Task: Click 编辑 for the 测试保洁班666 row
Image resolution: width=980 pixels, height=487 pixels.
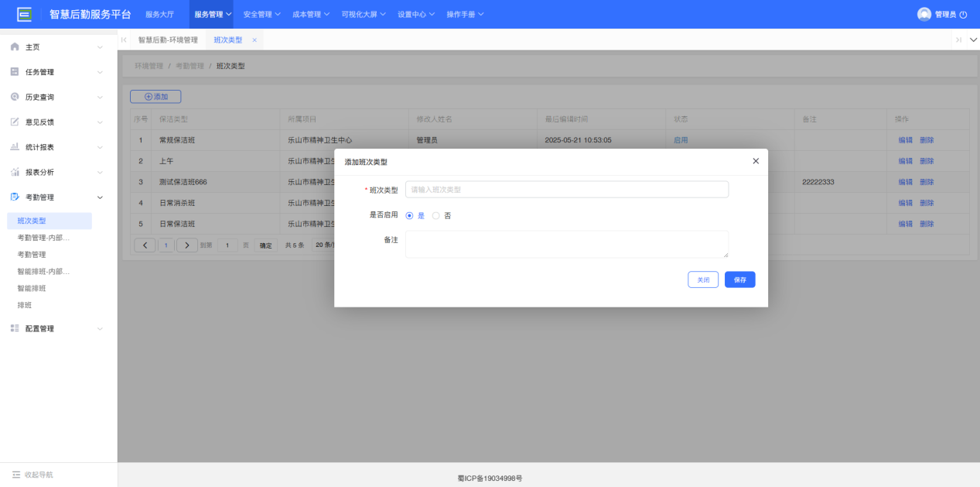Action: (905, 182)
